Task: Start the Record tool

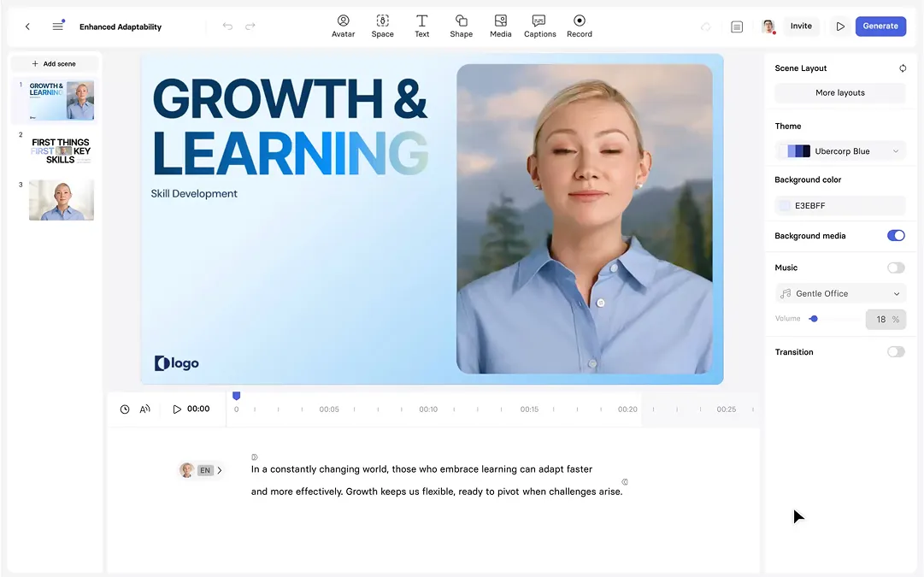Action: point(579,26)
